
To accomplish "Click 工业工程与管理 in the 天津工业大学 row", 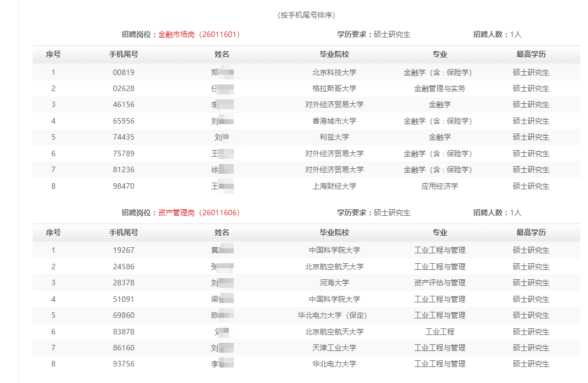I will click(440, 348).
